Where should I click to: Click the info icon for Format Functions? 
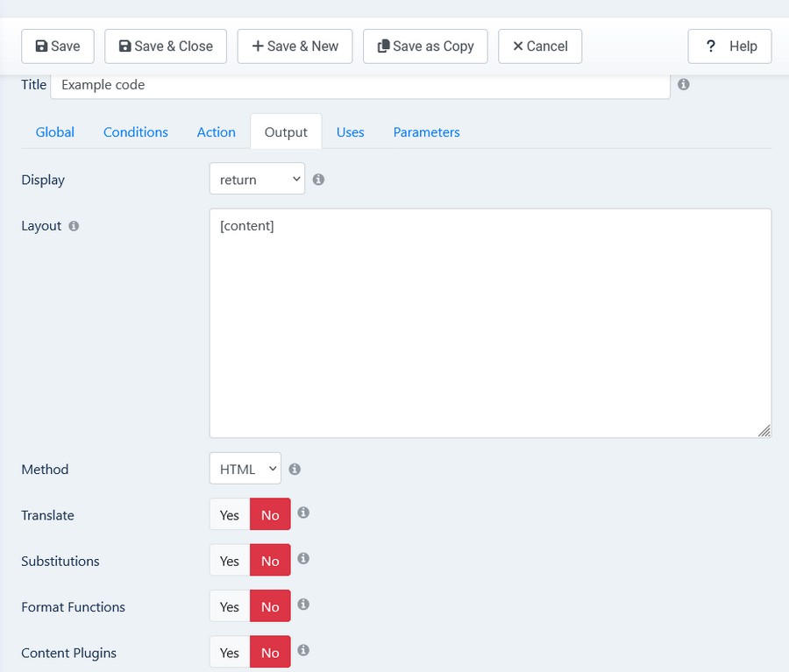tap(303, 605)
